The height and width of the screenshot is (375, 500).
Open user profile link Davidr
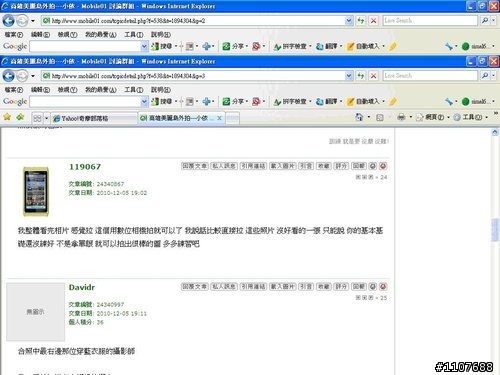tap(82, 287)
